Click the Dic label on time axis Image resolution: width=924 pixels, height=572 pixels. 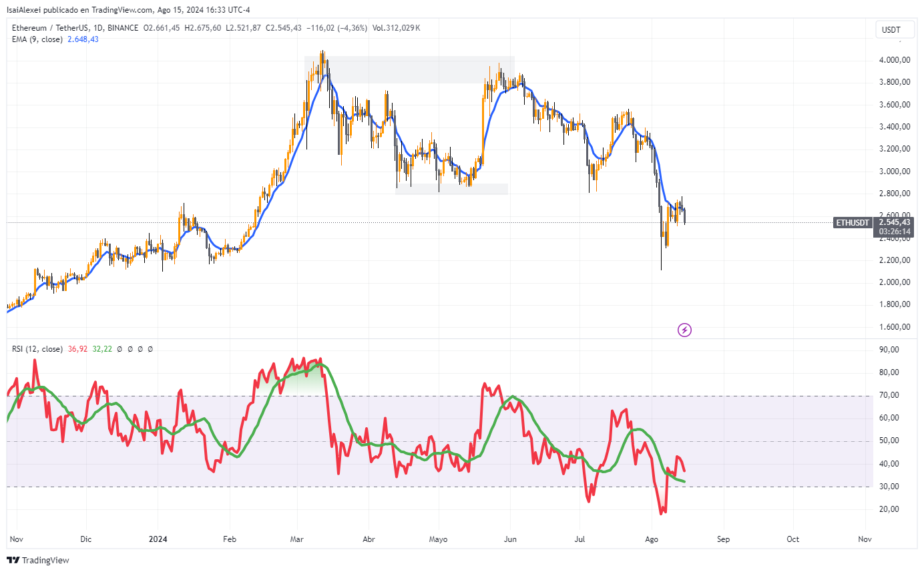pyautogui.click(x=85, y=539)
